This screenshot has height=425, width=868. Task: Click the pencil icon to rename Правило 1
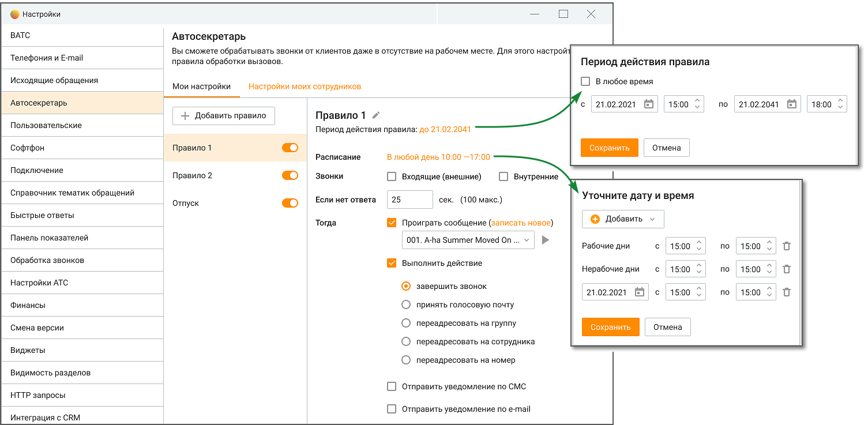click(377, 115)
